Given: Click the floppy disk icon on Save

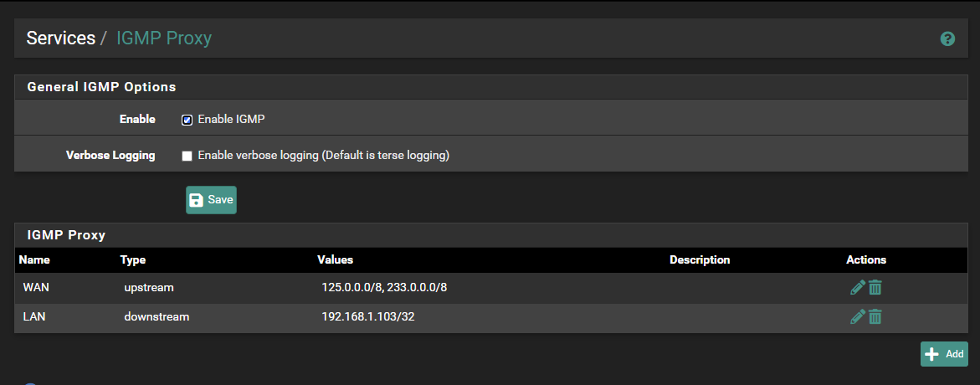Looking at the screenshot, I should click(196, 200).
